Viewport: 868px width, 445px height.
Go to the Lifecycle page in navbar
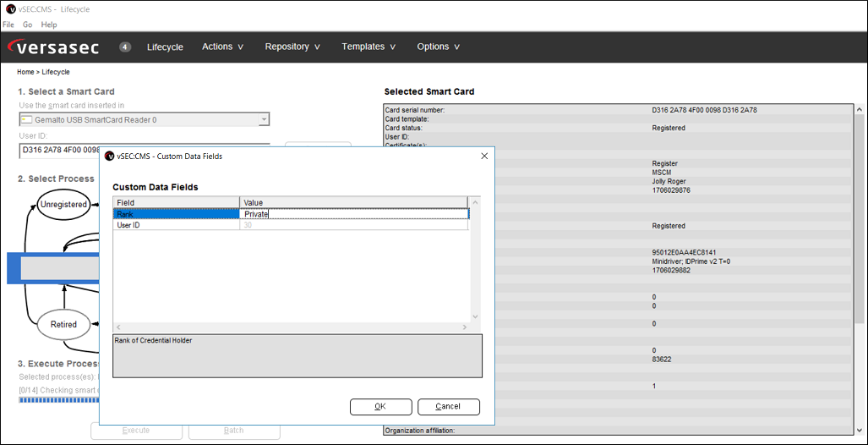[165, 47]
